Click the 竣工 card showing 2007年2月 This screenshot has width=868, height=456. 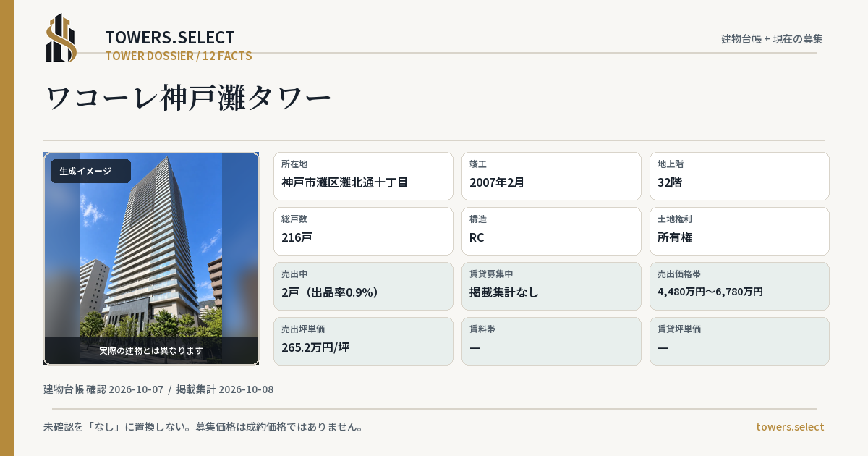click(x=551, y=176)
